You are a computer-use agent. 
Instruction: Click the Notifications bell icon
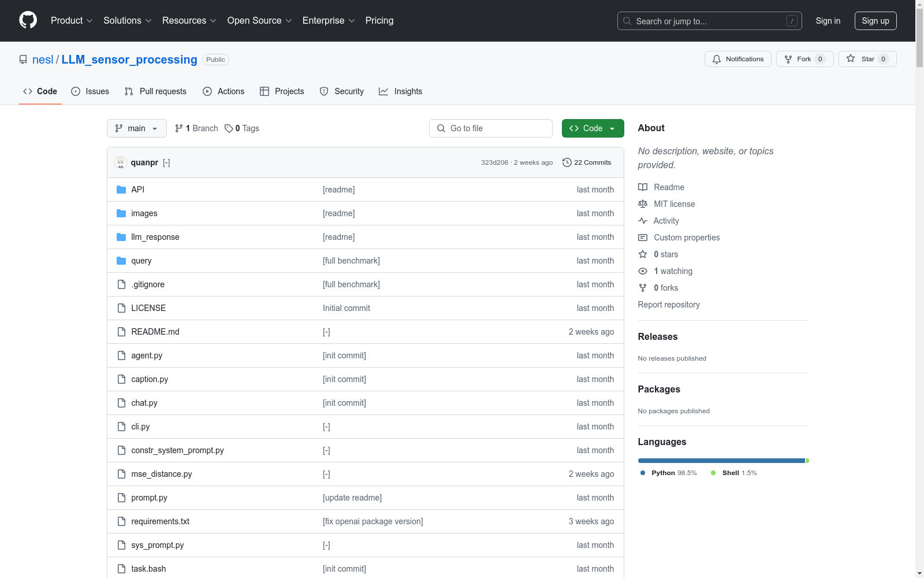[717, 59]
